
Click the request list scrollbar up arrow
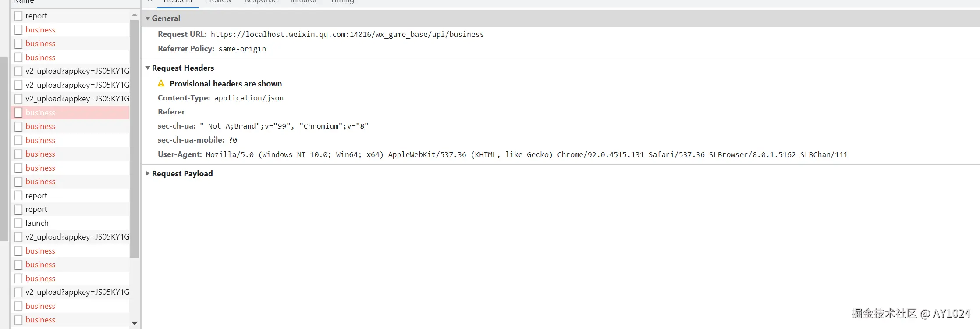(x=135, y=15)
